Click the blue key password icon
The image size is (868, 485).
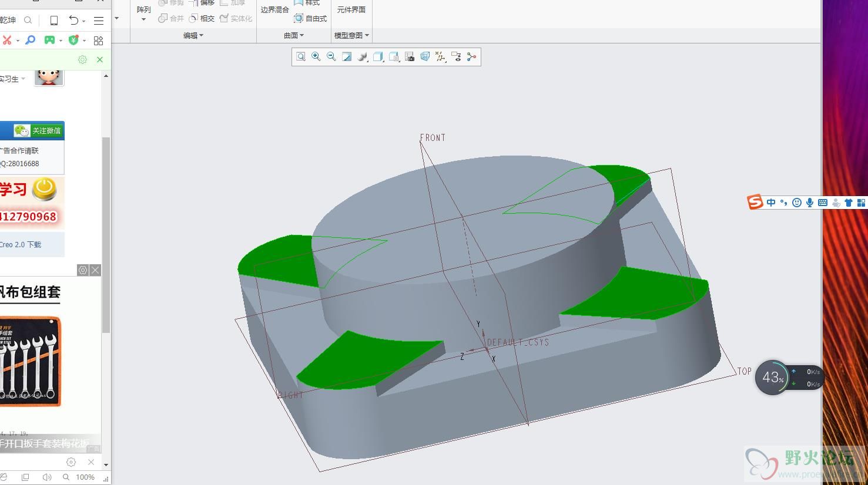31,40
